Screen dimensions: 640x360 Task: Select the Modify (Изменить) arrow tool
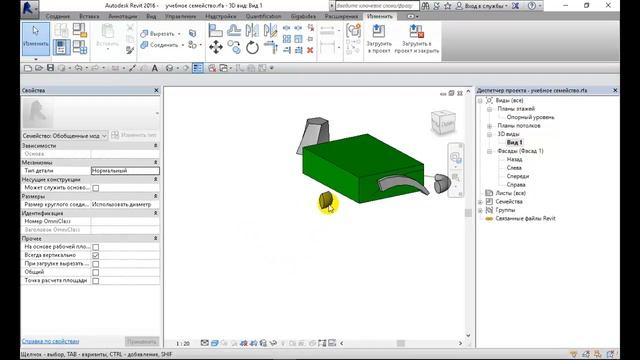tap(36, 38)
